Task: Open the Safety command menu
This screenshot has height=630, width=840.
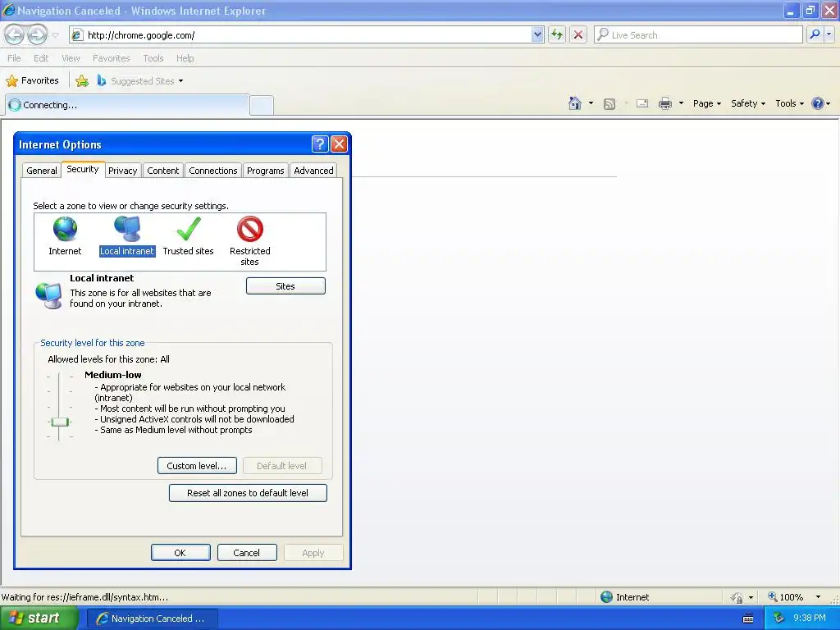Action: tap(748, 103)
